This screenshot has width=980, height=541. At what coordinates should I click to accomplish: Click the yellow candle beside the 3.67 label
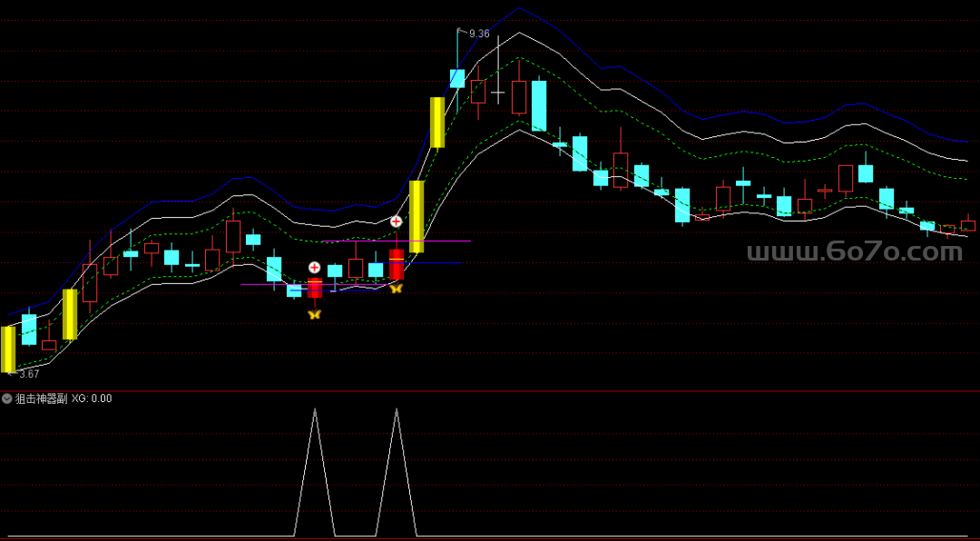point(8,349)
